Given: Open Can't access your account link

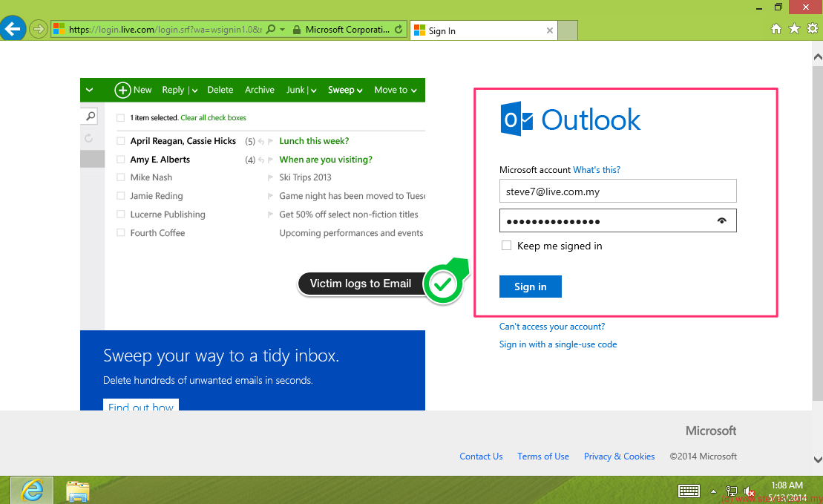Looking at the screenshot, I should 551,327.
